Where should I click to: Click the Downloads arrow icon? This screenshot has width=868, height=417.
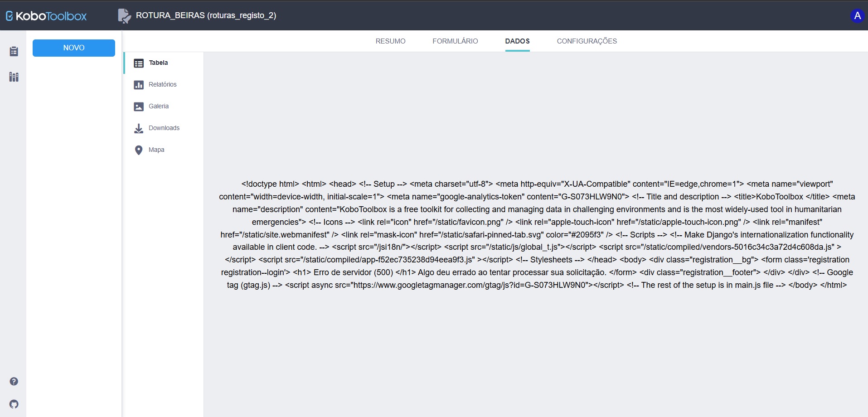point(139,128)
